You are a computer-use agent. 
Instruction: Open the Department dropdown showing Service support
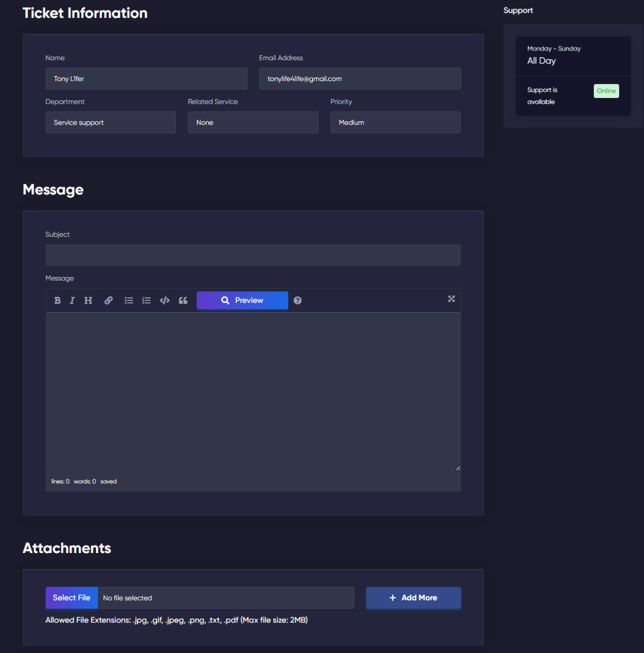tap(111, 122)
